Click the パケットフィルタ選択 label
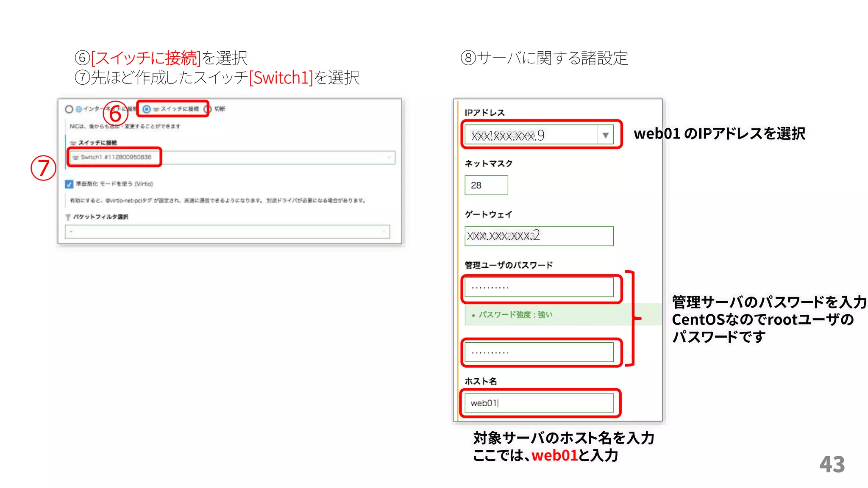868x488 pixels. [x=100, y=217]
